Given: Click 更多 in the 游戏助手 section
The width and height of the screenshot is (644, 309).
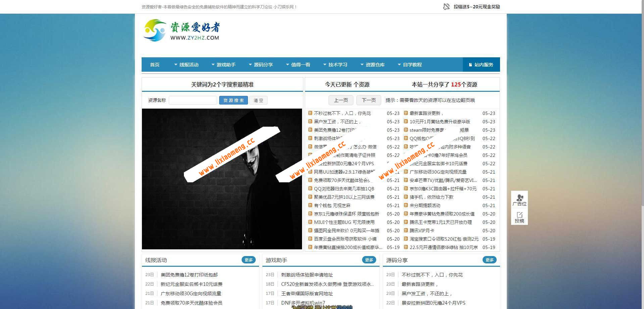Looking at the screenshot, I should click(369, 260).
